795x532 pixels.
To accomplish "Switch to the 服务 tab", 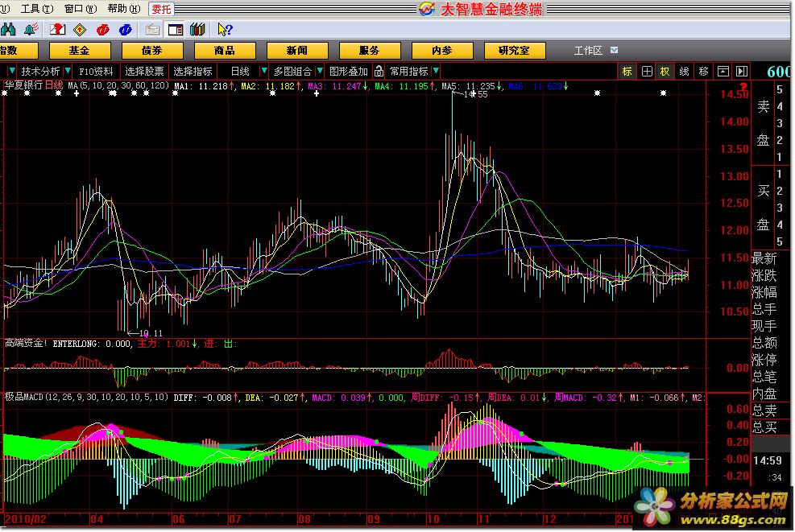I will (x=370, y=50).
